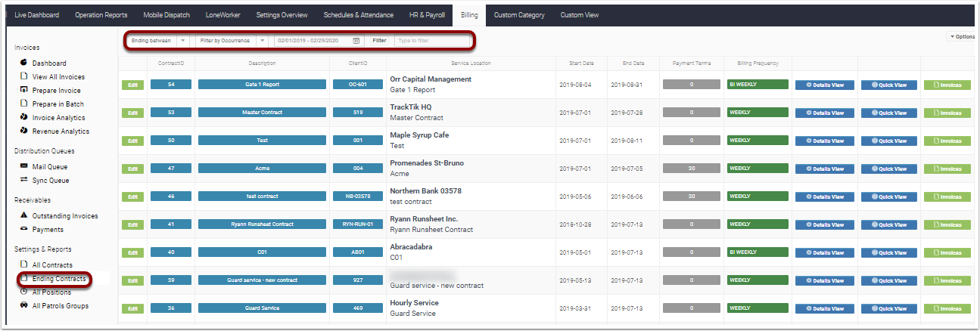Screen dimensions: 980x331
Task: Click Edit for the TrackTik HQ contract
Action: 132,113
